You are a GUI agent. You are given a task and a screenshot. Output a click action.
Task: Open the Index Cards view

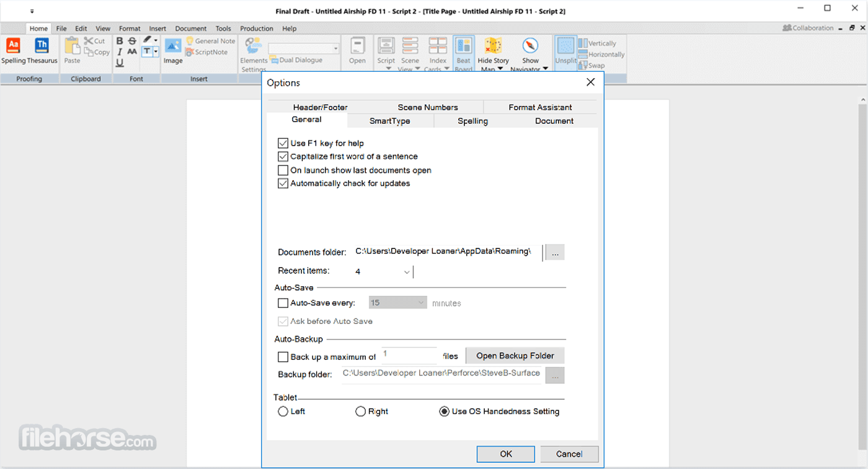[438, 53]
